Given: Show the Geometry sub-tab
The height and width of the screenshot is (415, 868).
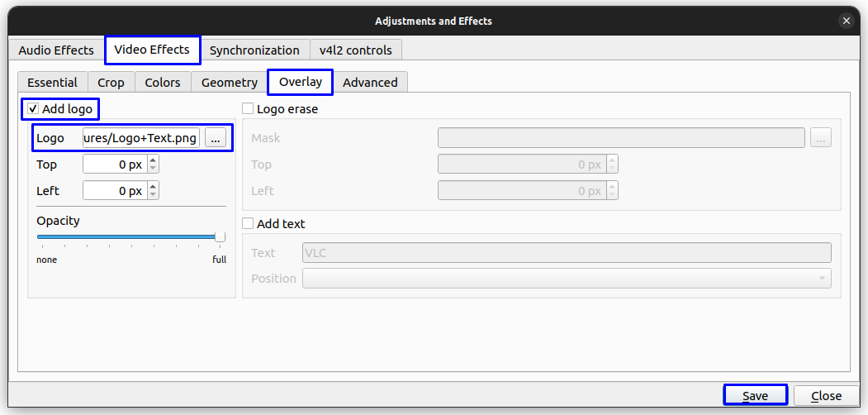Looking at the screenshot, I should click(x=230, y=83).
